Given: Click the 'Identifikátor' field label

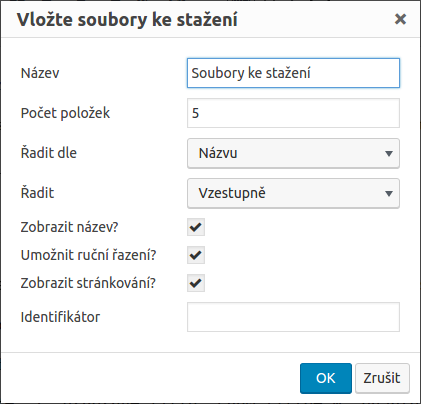Looking at the screenshot, I should (60, 317).
